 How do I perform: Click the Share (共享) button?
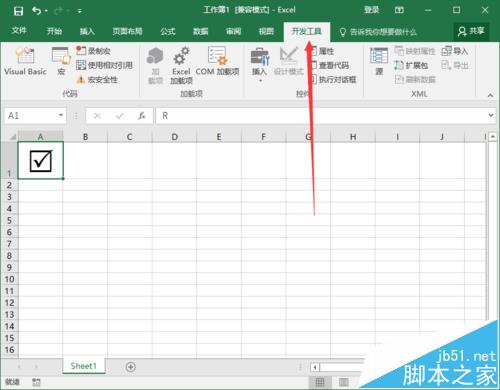click(471, 31)
